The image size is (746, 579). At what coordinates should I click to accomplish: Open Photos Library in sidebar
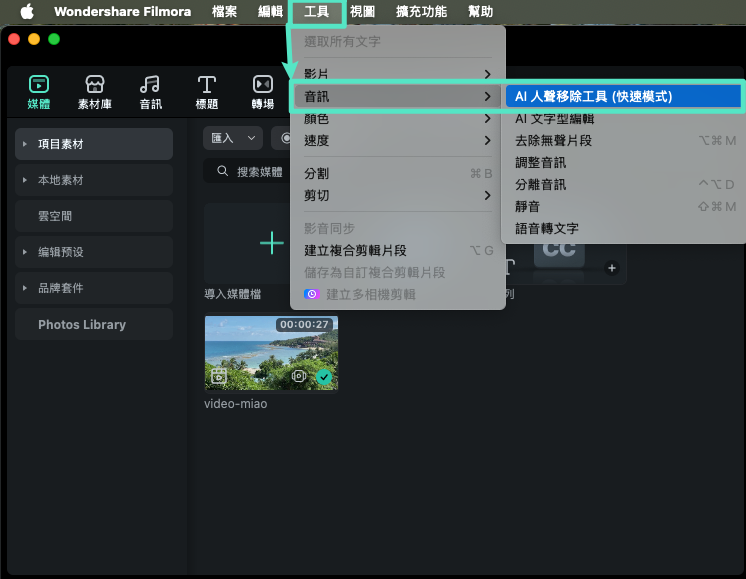click(x=94, y=324)
